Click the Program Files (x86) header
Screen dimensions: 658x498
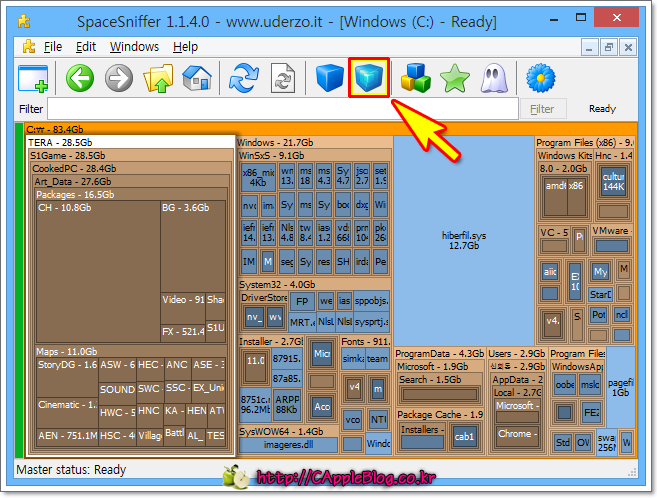(x=585, y=142)
